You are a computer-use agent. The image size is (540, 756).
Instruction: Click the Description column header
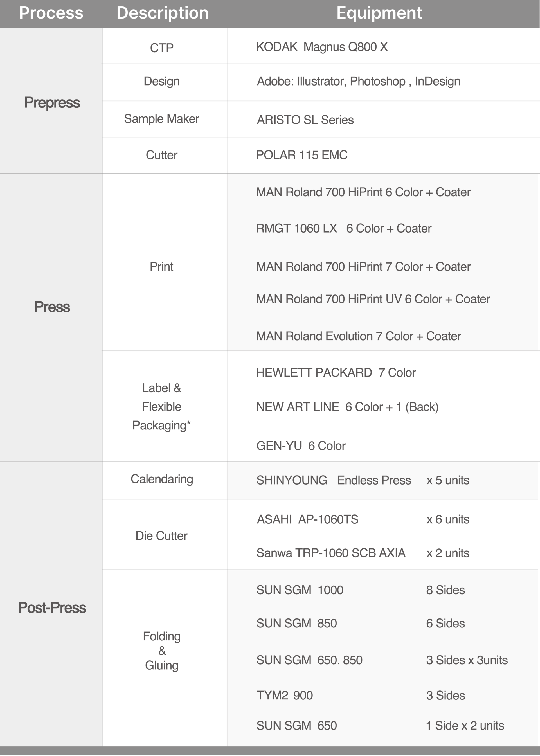162,13
